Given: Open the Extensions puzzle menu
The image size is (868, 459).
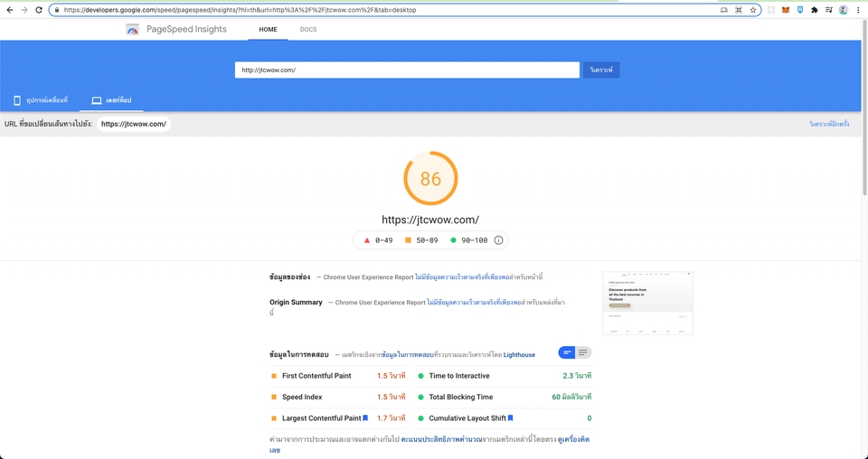Looking at the screenshot, I should [x=815, y=10].
